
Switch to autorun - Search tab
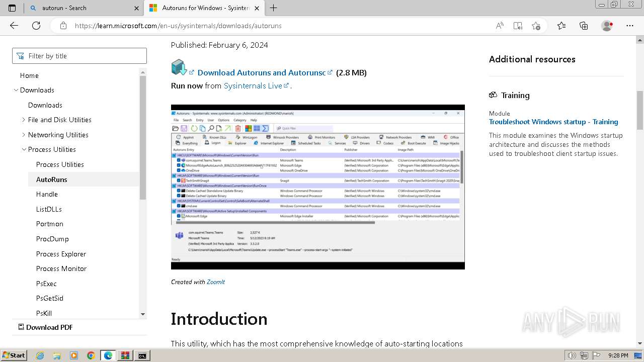[84, 8]
